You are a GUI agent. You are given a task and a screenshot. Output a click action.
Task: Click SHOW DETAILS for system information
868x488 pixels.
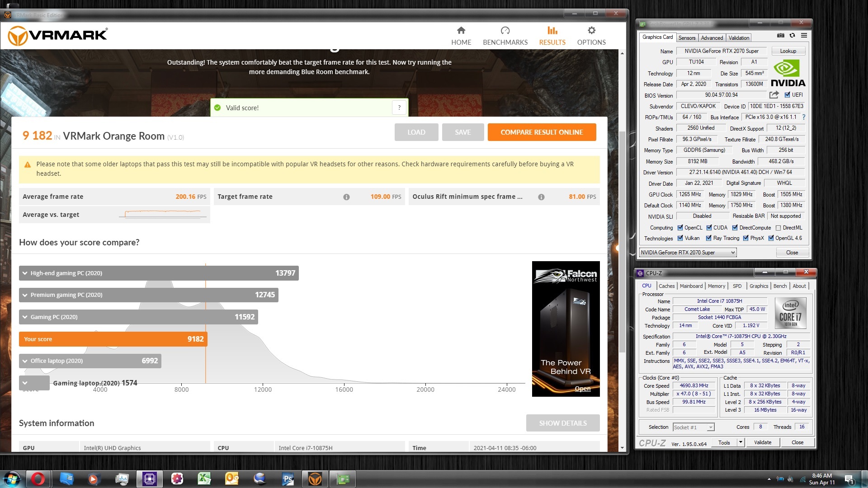click(563, 423)
